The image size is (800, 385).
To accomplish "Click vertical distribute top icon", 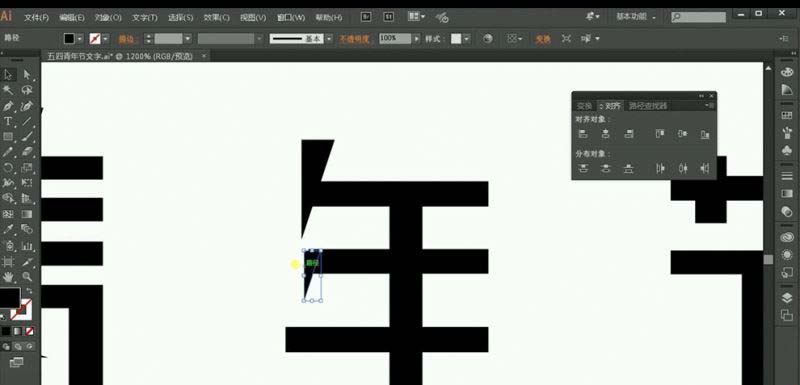I will tap(583, 168).
